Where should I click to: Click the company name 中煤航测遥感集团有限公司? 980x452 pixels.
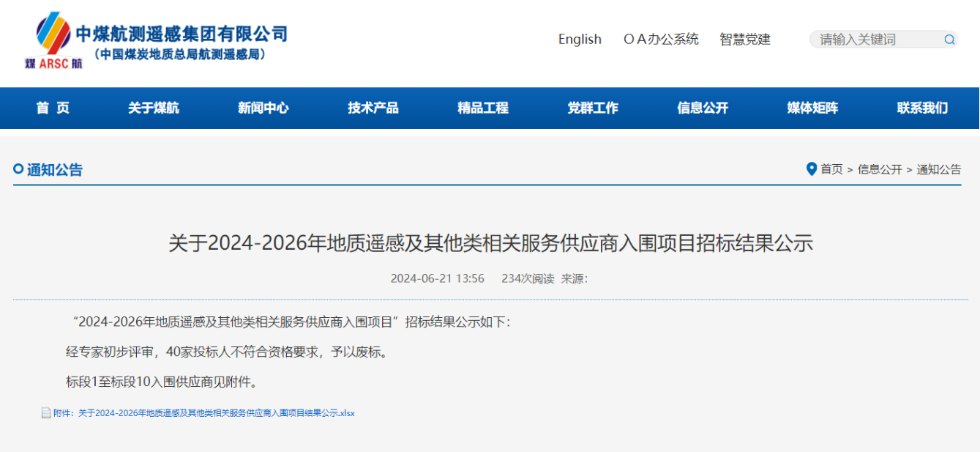pos(182,34)
